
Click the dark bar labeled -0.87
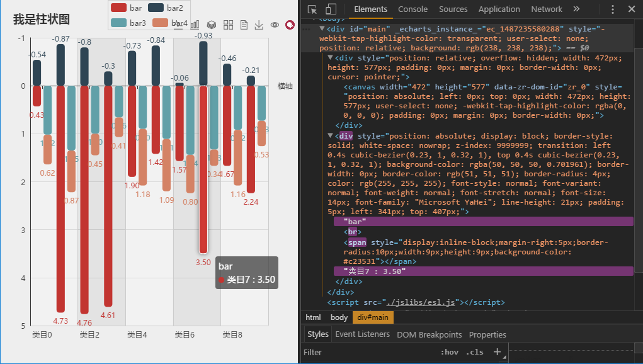[x=60, y=65]
